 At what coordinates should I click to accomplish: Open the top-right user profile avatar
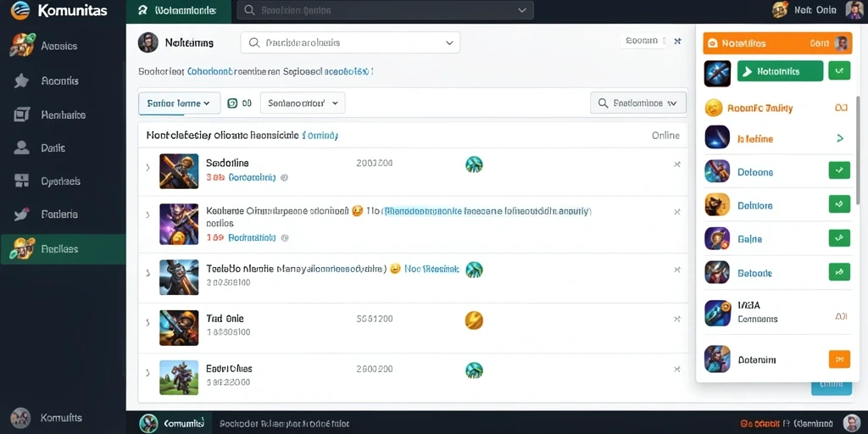click(854, 10)
